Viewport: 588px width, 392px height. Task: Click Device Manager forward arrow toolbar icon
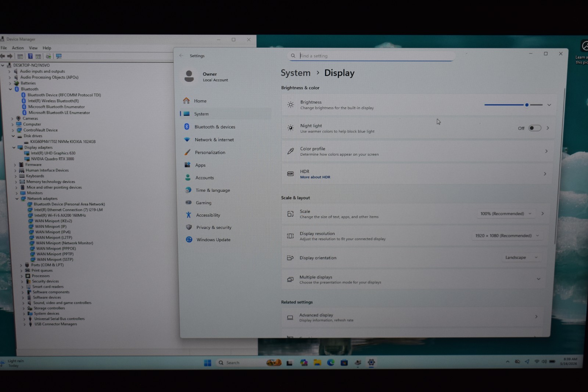click(x=10, y=56)
